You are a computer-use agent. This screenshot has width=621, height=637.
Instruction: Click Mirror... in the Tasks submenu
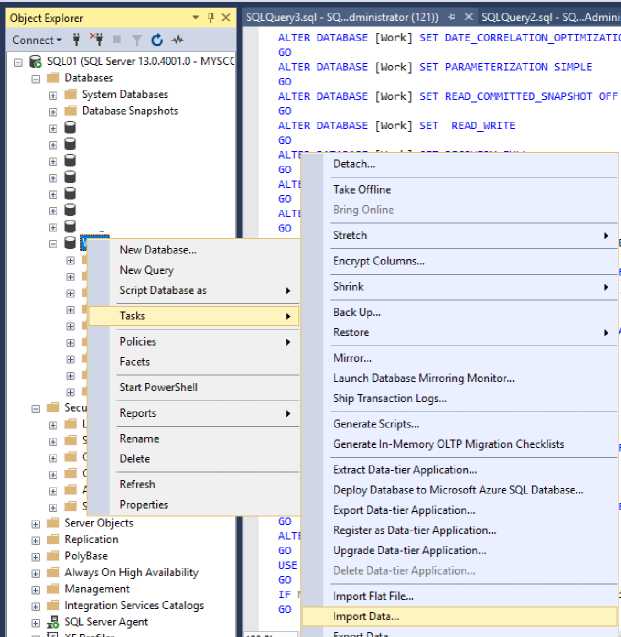coord(460,358)
